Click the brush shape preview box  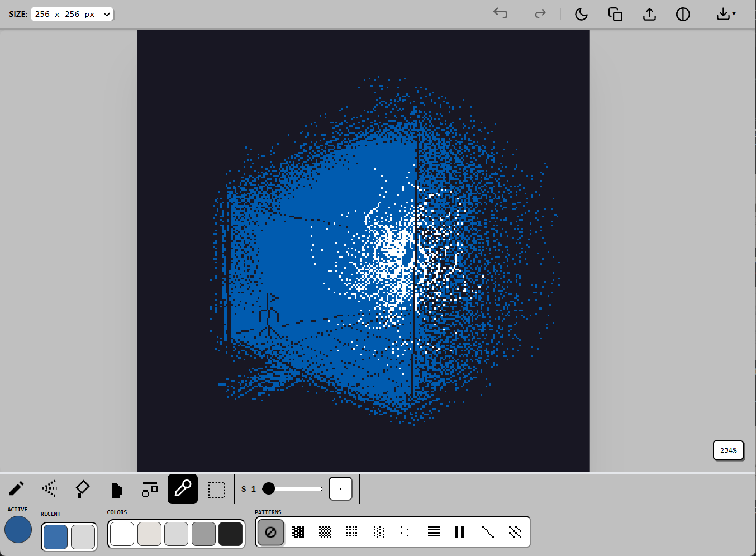point(340,489)
